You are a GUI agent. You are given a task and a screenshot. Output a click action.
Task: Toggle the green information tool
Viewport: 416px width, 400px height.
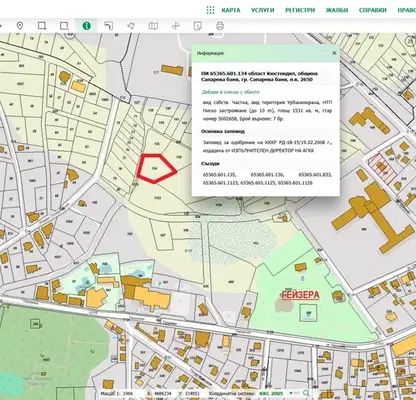click(x=86, y=26)
